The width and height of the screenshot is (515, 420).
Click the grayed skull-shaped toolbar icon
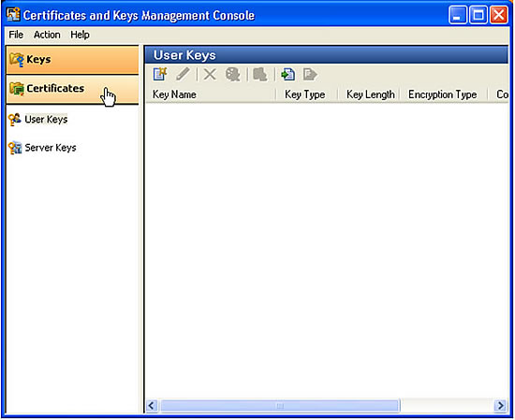click(232, 75)
